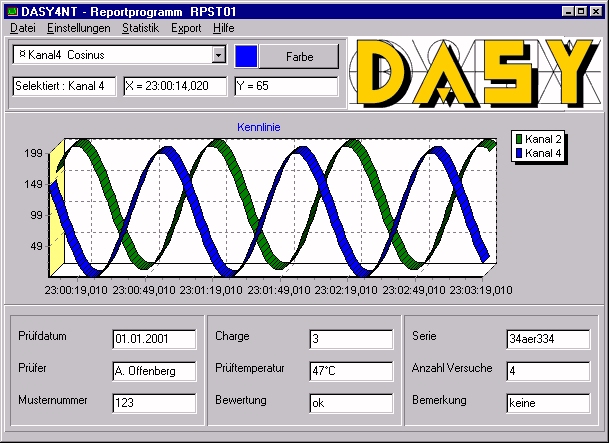Click the DASY4NT title bar app icon
The height and width of the screenshot is (443, 609).
tap(13, 11)
